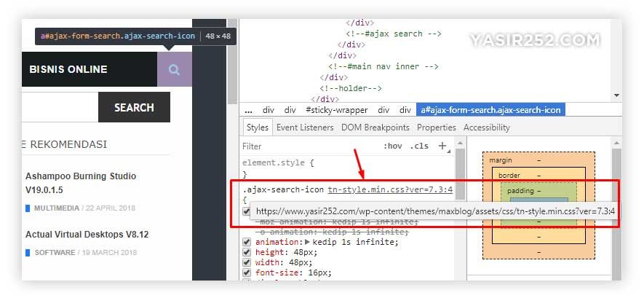Open the DOM Breakpoints tab
This screenshot has width=644, height=298.
click(375, 128)
